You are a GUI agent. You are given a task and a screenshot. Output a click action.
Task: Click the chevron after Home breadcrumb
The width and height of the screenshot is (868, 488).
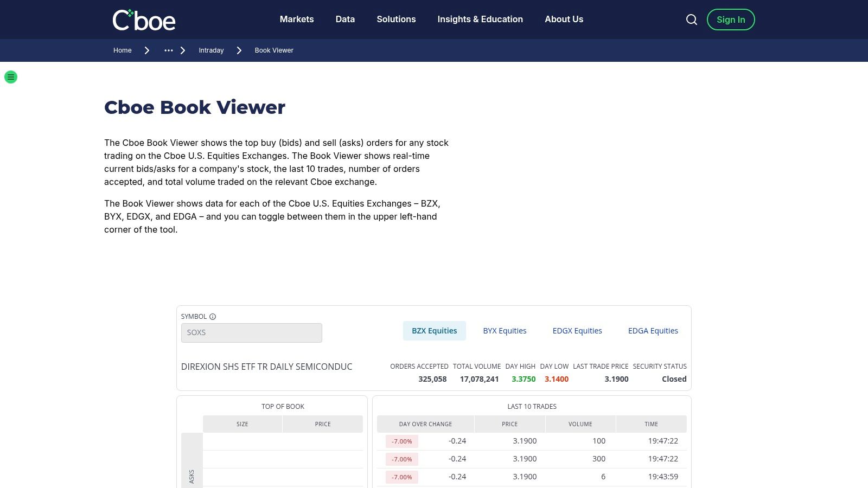click(146, 50)
